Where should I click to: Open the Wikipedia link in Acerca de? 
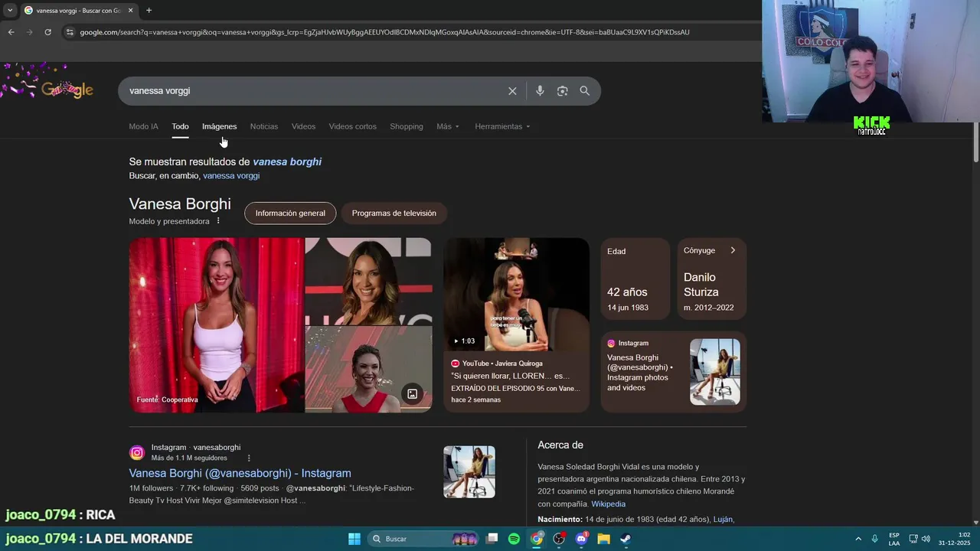[x=609, y=504]
